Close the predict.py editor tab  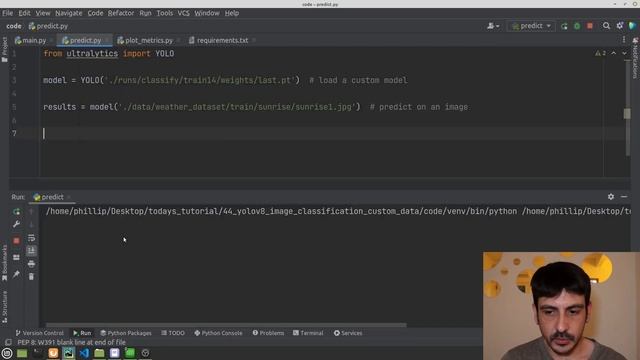107,40
